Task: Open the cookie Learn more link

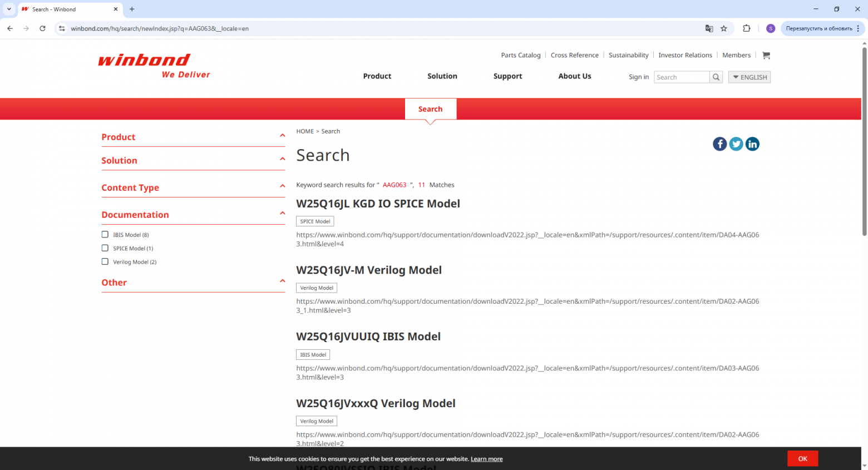Action: coord(487,459)
